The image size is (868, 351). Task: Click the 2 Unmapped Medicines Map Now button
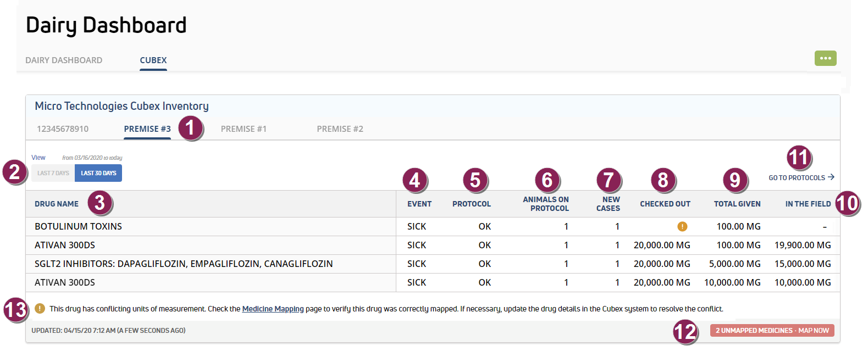click(x=772, y=331)
